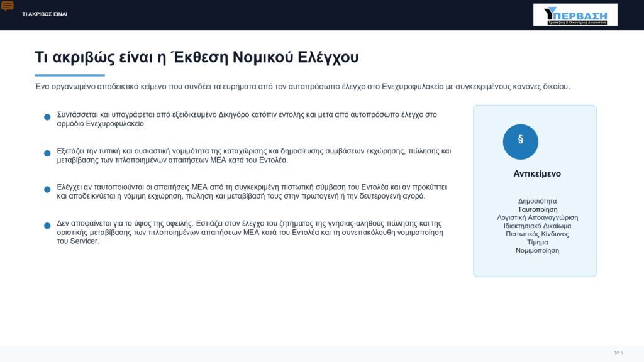Click the subtitle starting 'Ένα οργανωμένο αποδεικτικό κείμενο'
The image size is (644, 362).
[303, 87]
